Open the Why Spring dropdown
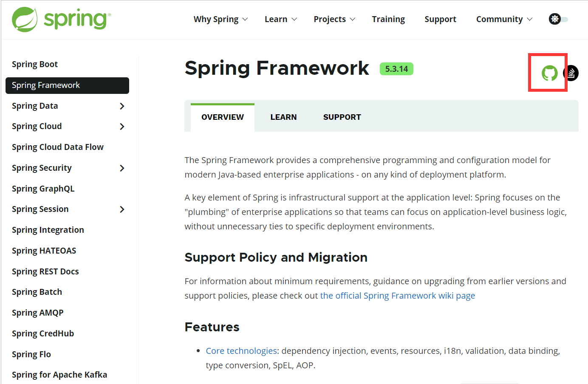 (x=220, y=19)
